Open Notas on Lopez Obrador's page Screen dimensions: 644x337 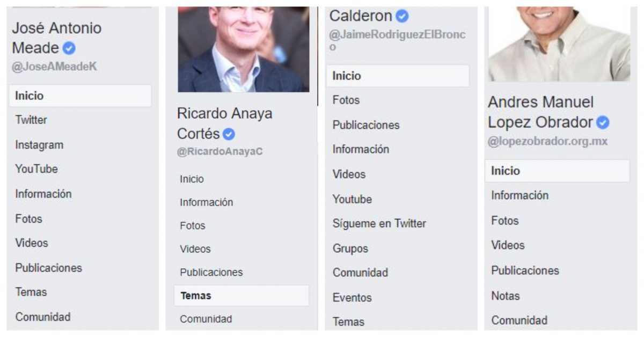point(506,296)
